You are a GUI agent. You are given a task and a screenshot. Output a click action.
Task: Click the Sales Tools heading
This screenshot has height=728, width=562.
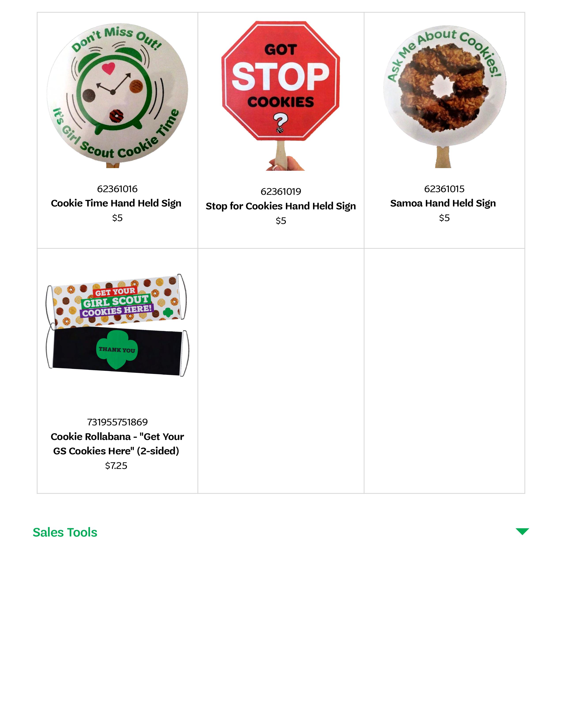65,532
